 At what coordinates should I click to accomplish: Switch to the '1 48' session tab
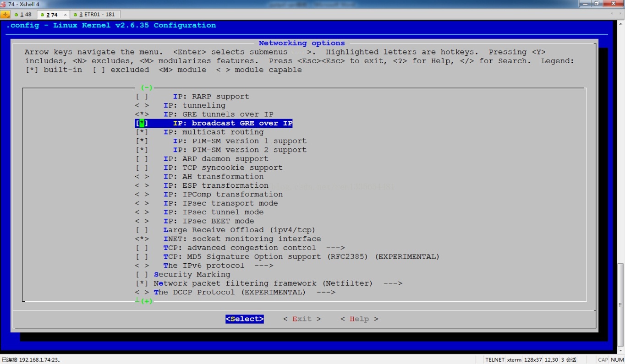[x=23, y=15]
